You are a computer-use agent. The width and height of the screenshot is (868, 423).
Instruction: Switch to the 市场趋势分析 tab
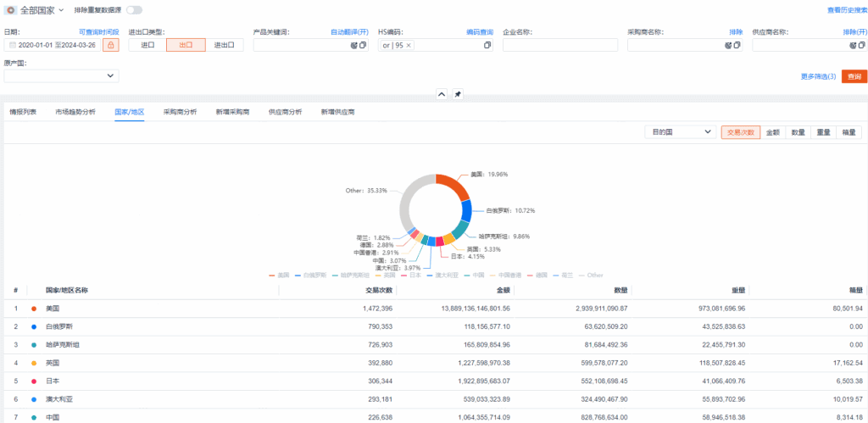(x=75, y=112)
